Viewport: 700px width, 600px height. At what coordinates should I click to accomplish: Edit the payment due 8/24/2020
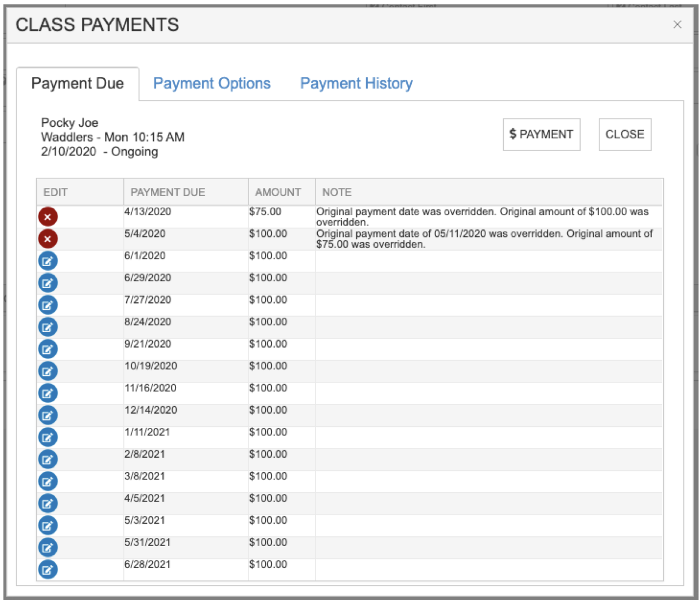coord(48,327)
